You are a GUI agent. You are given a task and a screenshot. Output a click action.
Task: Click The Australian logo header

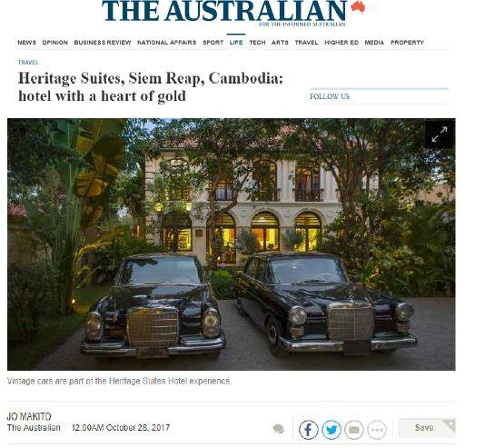click(x=233, y=13)
